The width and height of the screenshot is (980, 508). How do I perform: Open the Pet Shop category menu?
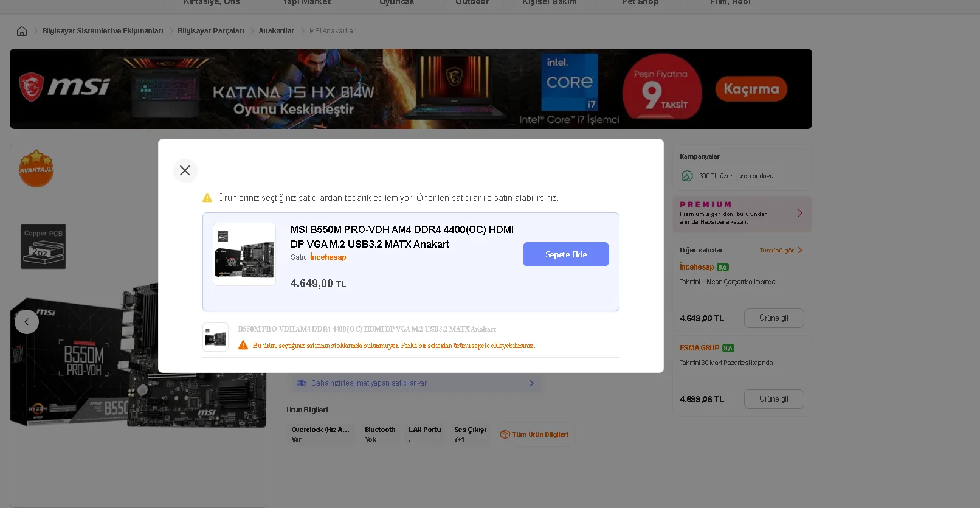(x=640, y=3)
